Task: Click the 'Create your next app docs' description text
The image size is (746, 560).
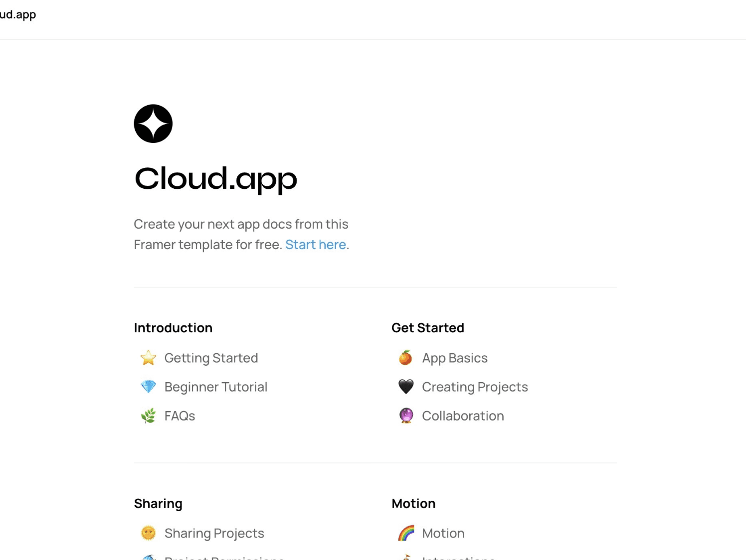Action: click(241, 234)
